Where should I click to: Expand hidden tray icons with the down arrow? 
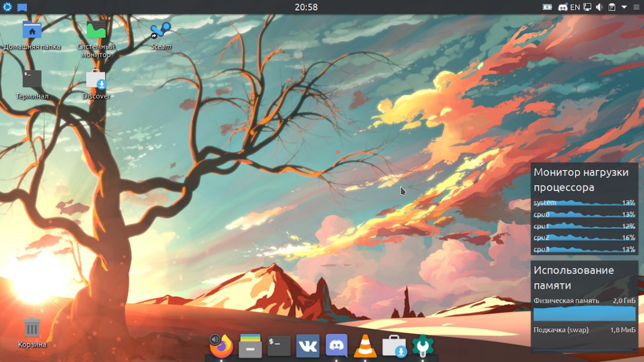(x=624, y=7)
